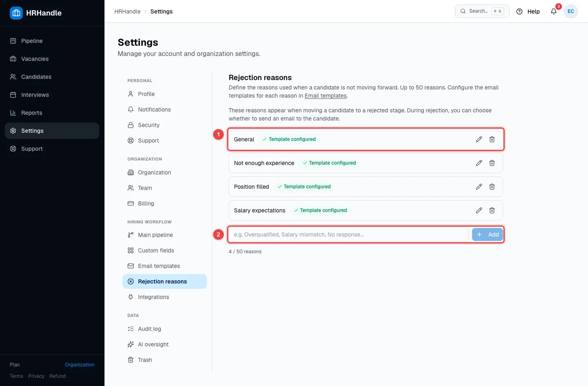Image resolution: width=588 pixels, height=386 pixels.
Task: Open Notifications settings
Action: coord(165,109)
